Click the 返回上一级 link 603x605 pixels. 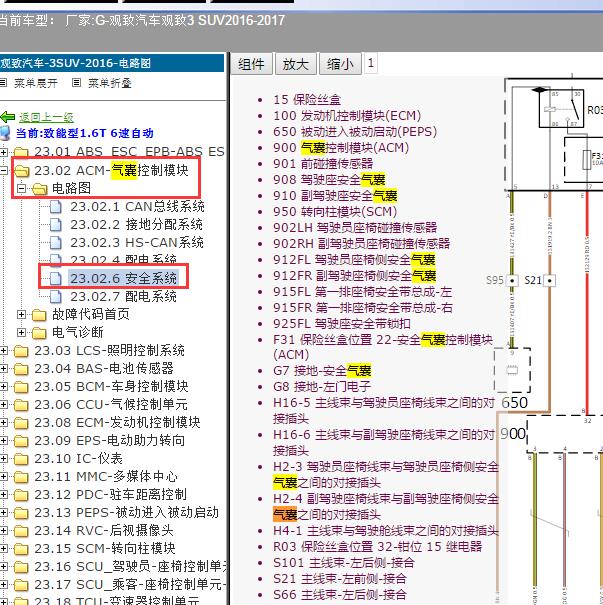(46, 117)
